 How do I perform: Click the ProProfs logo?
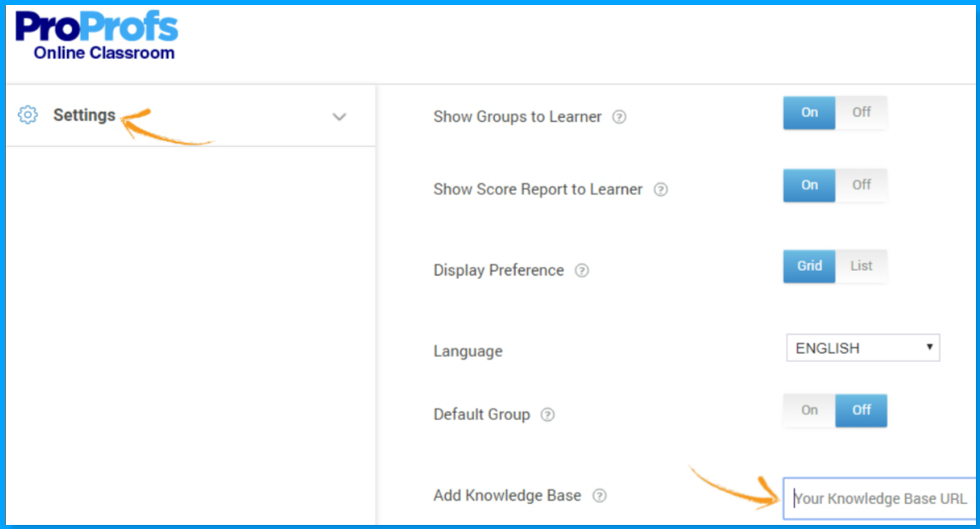[x=96, y=27]
